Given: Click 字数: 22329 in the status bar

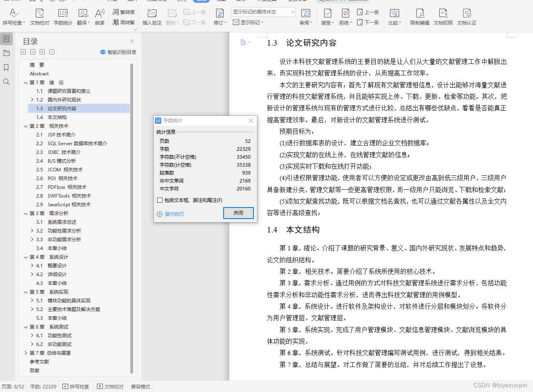Looking at the screenshot, I should (x=43, y=386).
